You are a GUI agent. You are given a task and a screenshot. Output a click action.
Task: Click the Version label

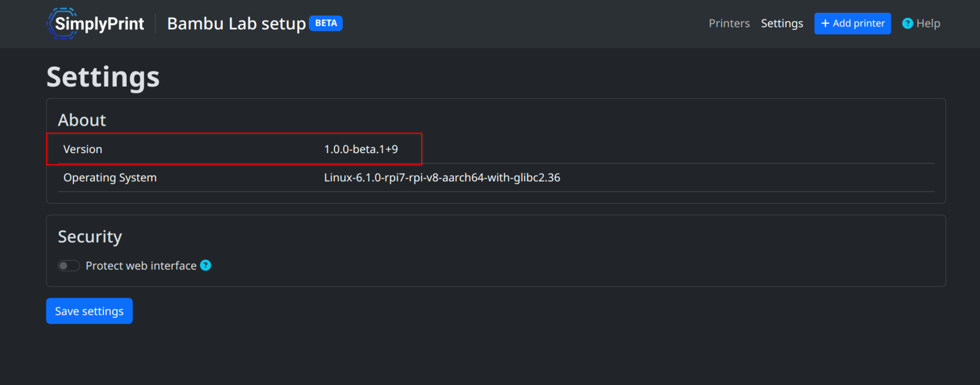83,149
